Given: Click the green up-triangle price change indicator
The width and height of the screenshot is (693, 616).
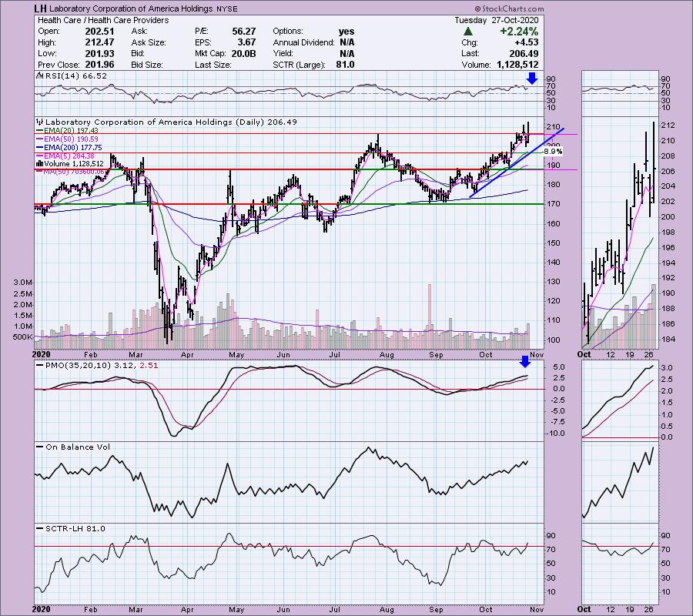Looking at the screenshot, I should tap(467, 32).
